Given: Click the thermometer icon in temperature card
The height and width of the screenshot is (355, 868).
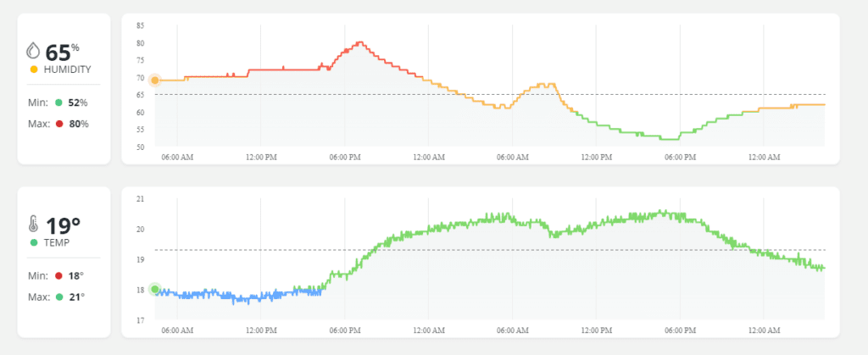Looking at the screenshot, I should [x=33, y=224].
